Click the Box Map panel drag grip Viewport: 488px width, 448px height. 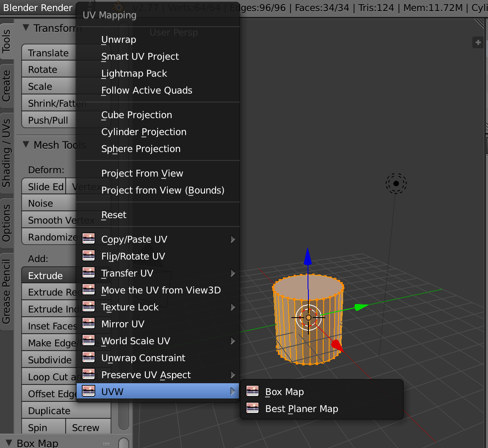(106, 444)
